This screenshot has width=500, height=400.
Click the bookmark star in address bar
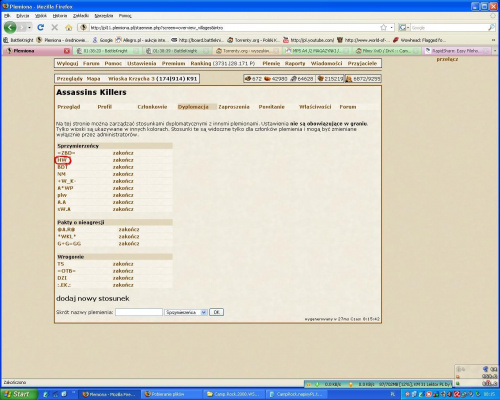click(x=384, y=27)
